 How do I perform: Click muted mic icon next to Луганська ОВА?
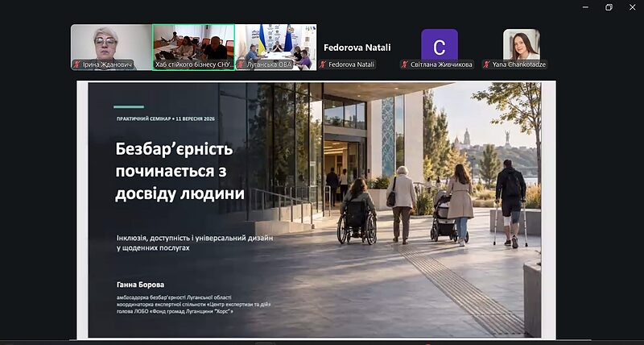[241, 64]
